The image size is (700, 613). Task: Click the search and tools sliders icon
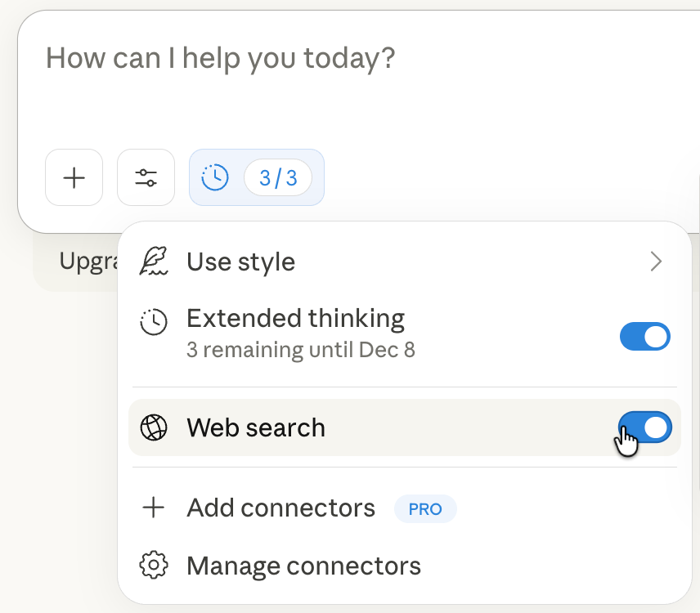[146, 177]
